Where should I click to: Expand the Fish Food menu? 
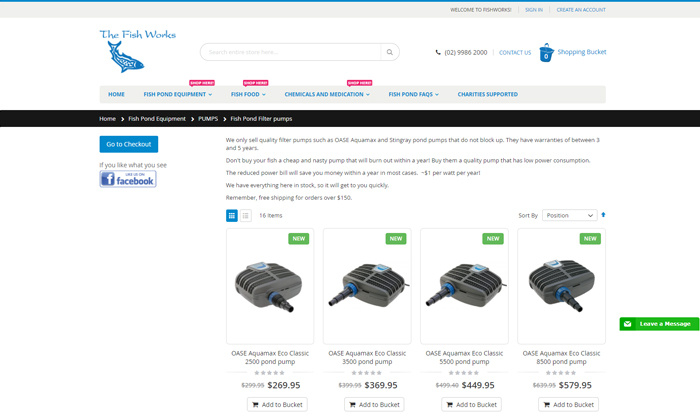click(x=248, y=95)
